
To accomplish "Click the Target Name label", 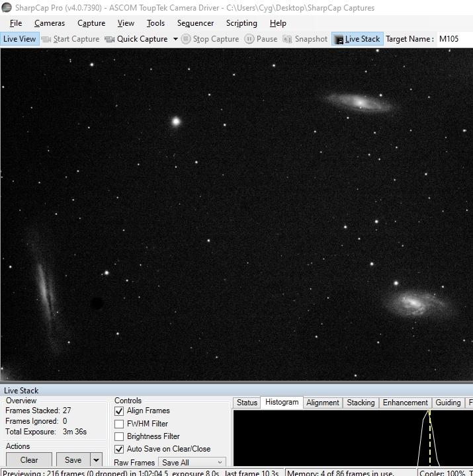I will pos(409,39).
